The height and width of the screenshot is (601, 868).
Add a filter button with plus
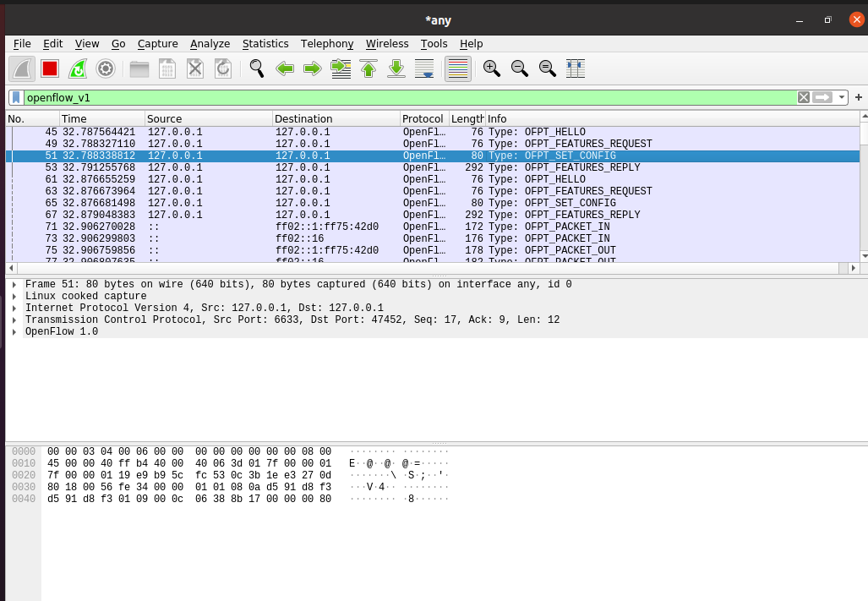tap(859, 97)
